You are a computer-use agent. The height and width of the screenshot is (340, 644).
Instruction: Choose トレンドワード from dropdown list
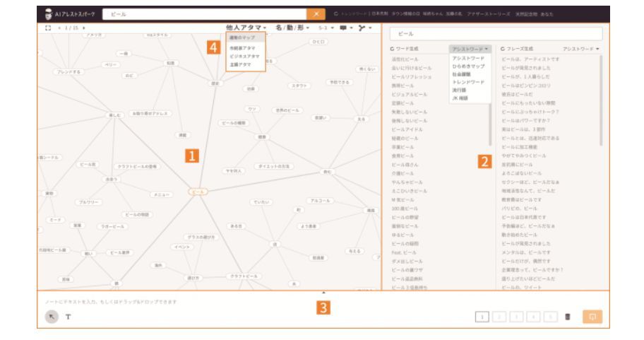[x=468, y=82]
